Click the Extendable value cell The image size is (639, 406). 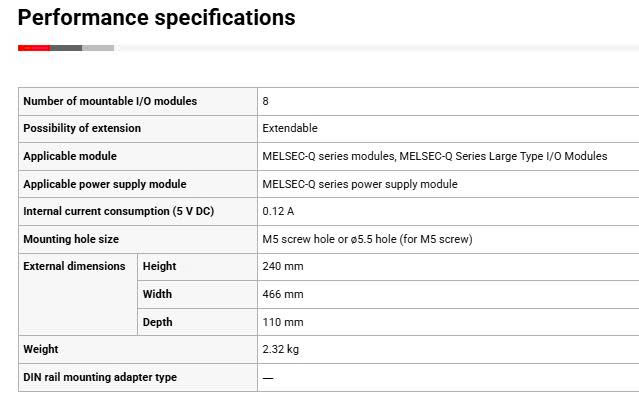[290, 128]
